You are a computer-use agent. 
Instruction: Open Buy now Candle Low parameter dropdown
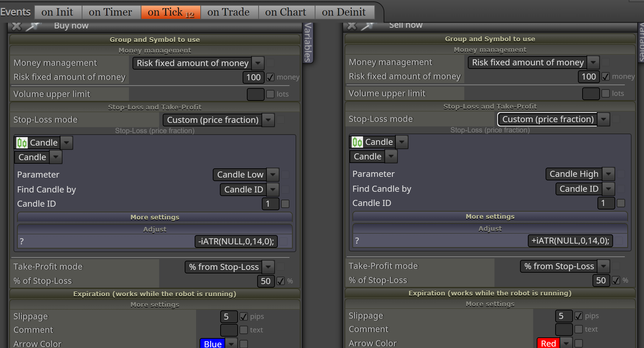point(246,175)
